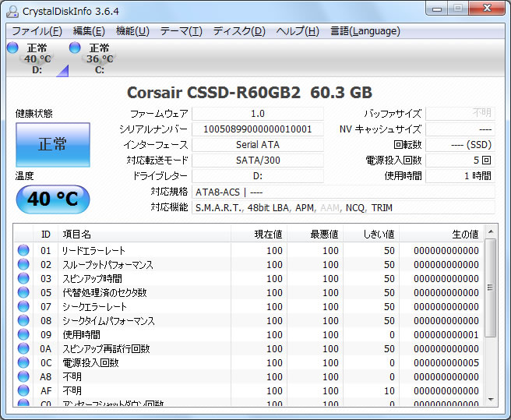The height and width of the screenshot is (420, 511).
Task: Click the 生の値 column header
Action: (442, 234)
